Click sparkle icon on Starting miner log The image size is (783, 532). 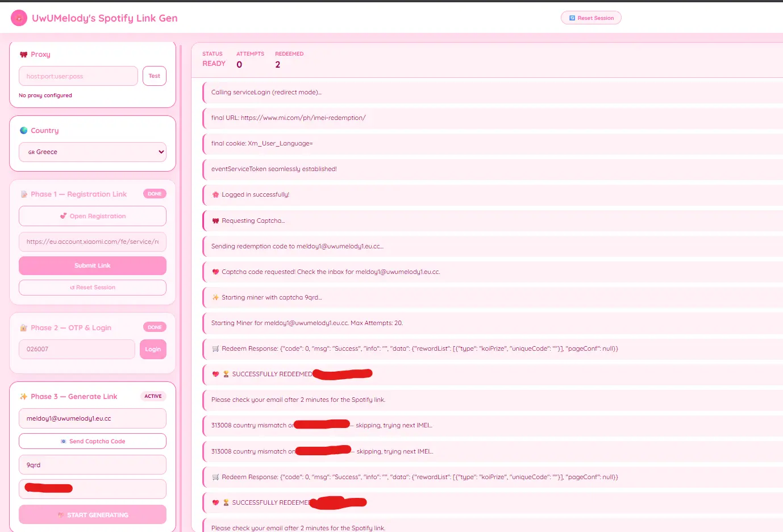(x=215, y=297)
